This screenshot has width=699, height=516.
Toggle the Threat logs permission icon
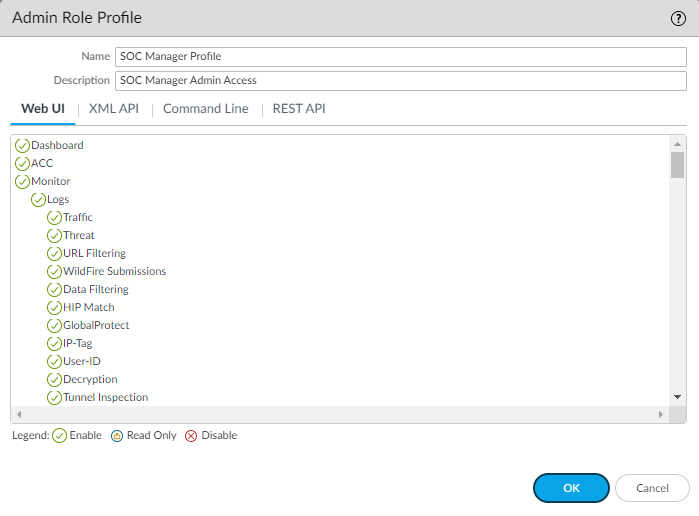[x=55, y=236]
